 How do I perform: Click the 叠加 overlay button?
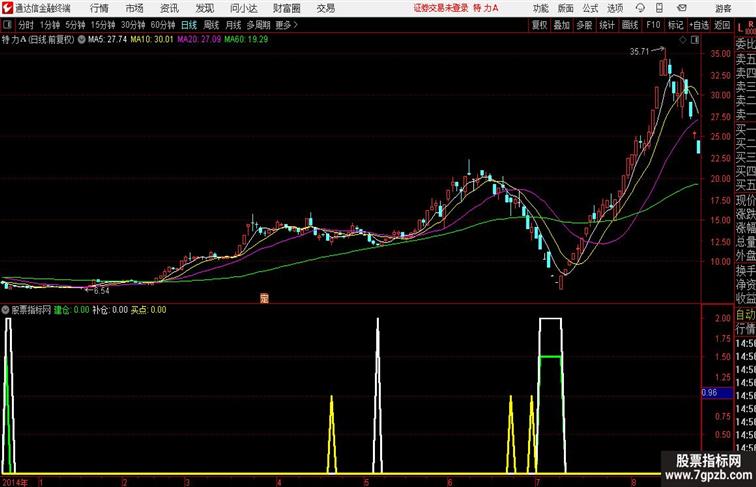tap(562, 25)
